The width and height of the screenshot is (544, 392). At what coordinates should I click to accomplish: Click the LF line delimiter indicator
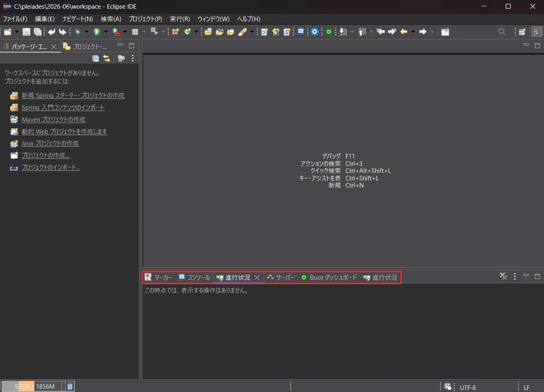click(527, 387)
